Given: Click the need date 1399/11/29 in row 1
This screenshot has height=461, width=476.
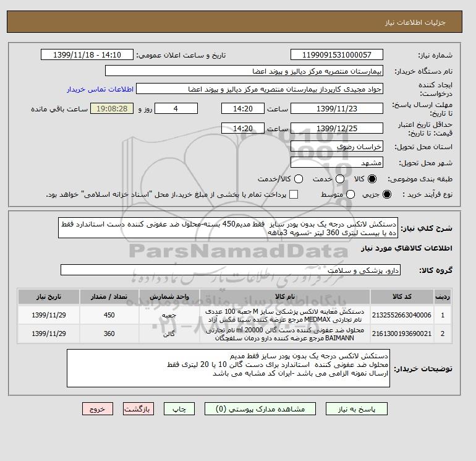Looking at the screenshot, I should (x=49, y=315).
